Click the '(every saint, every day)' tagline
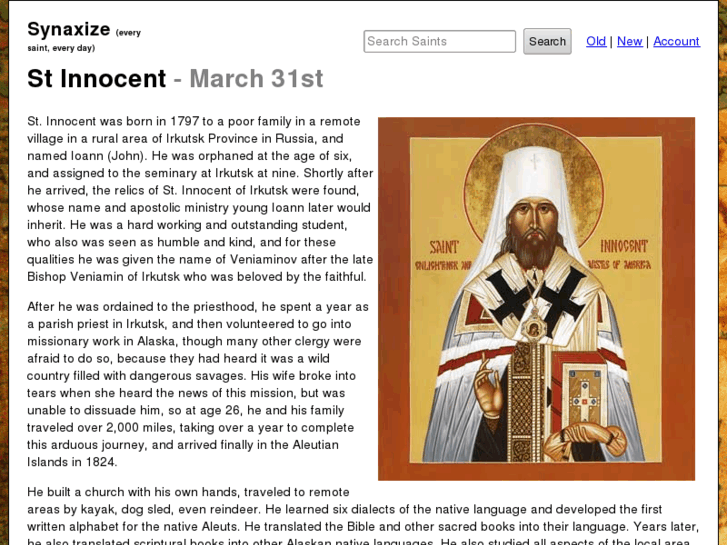The image size is (727, 545). (84, 40)
